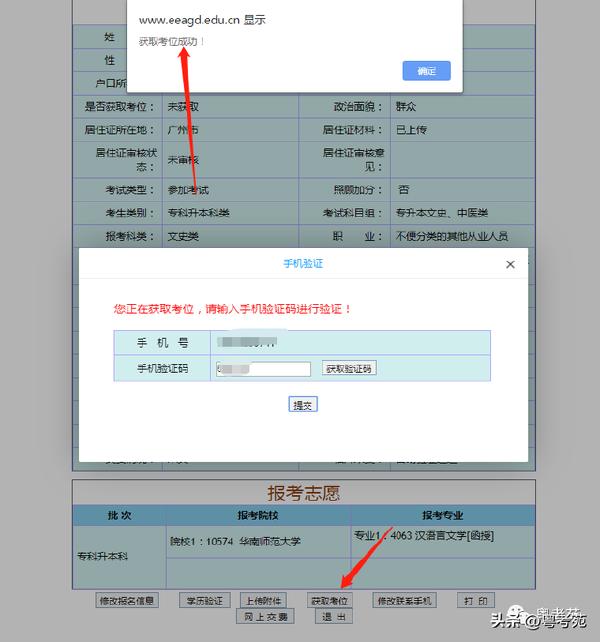Click the 手机验证码 input field
The image size is (600, 642).
(263, 369)
